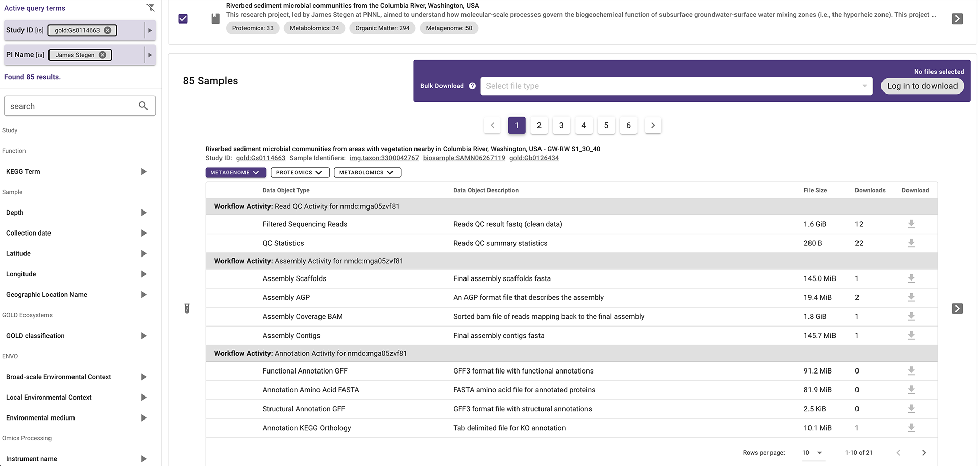Download Assembly Scaffolds file

coord(911,278)
